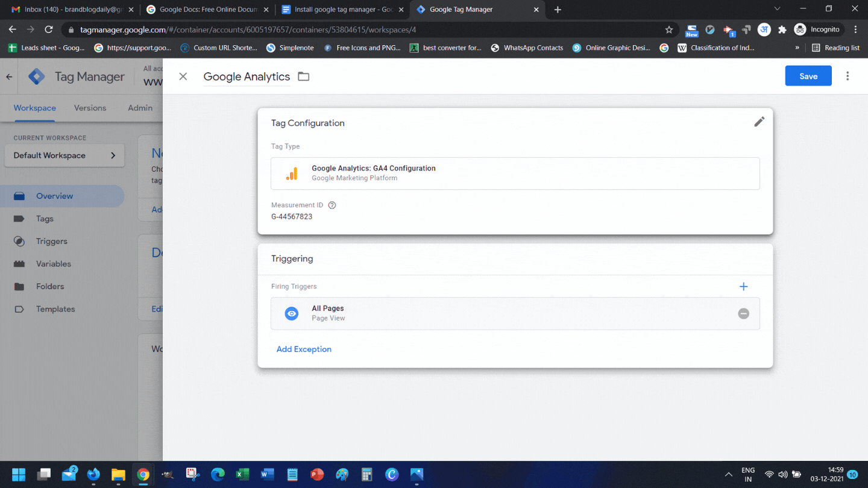Screen dimensions: 868x488
Task: Open File Explorer from the taskbar
Action: [118, 475]
